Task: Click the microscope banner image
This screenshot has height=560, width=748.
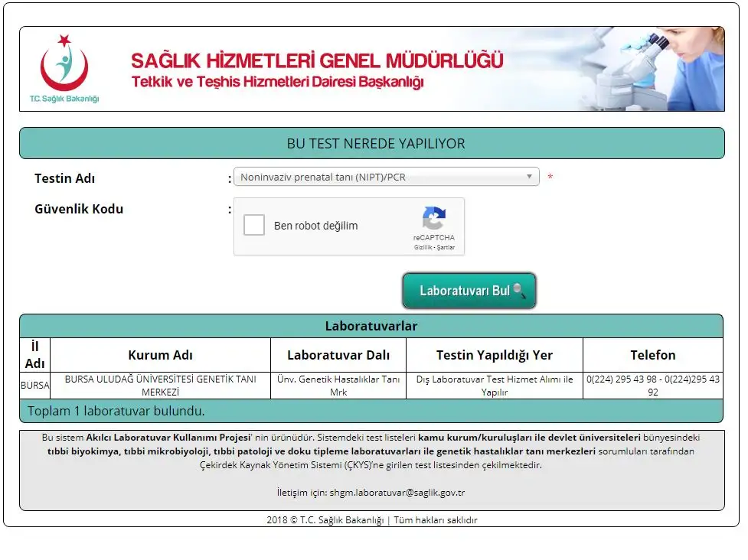Action: pos(652,69)
